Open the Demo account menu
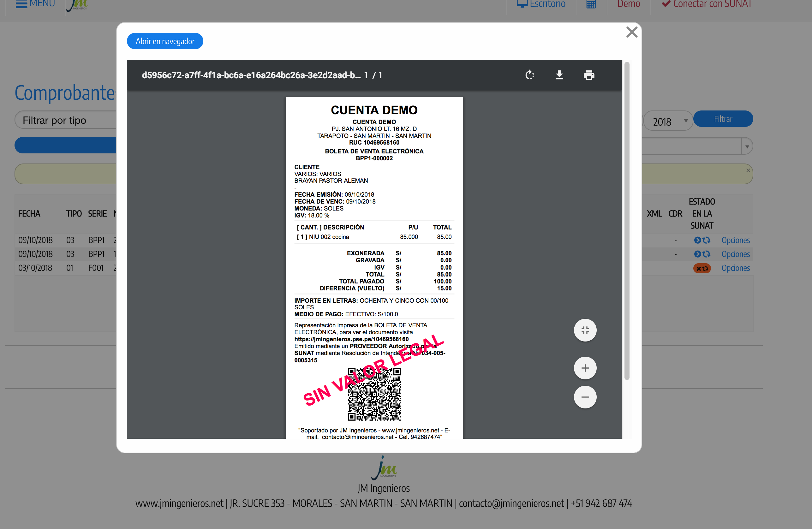This screenshot has width=812, height=529. coord(629,4)
